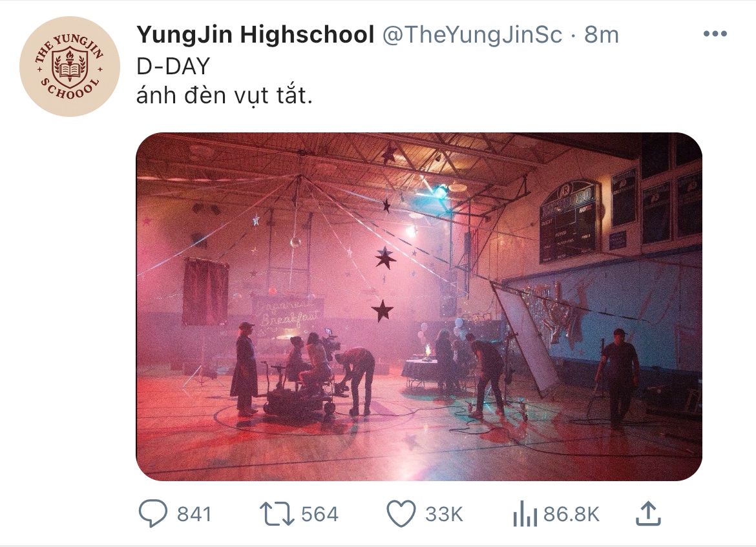Click the D-DAY tweet text
The width and height of the screenshot is (756, 547).
coord(174,66)
